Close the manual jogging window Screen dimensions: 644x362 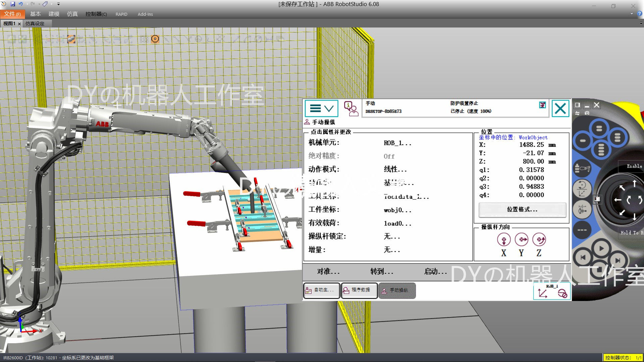pyautogui.click(x=560, y=109)
